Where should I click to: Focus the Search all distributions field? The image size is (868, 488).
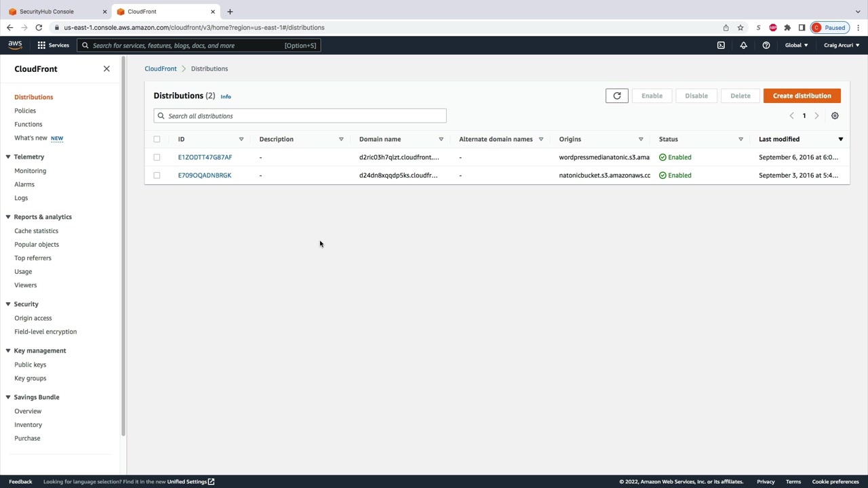pos(300,116)
